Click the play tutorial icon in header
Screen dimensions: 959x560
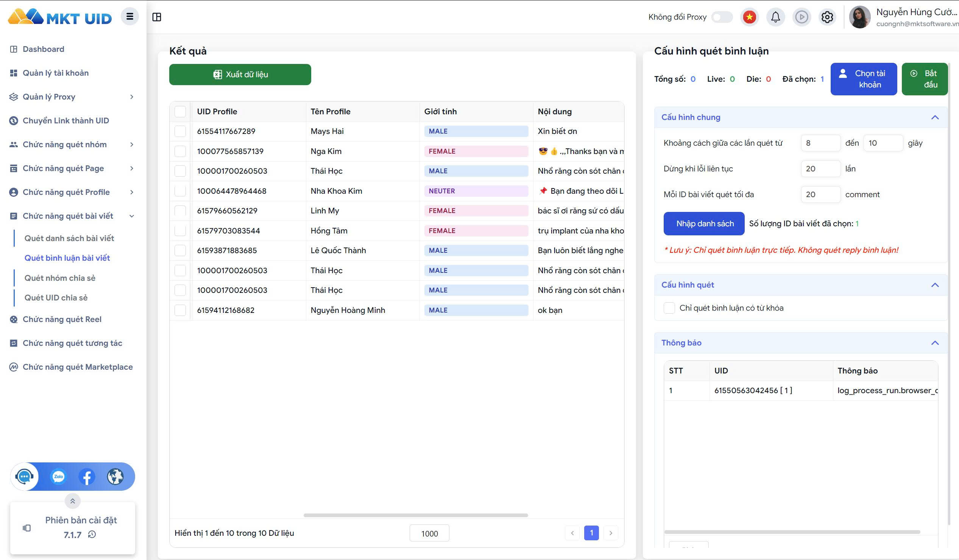tap(802, 17)
